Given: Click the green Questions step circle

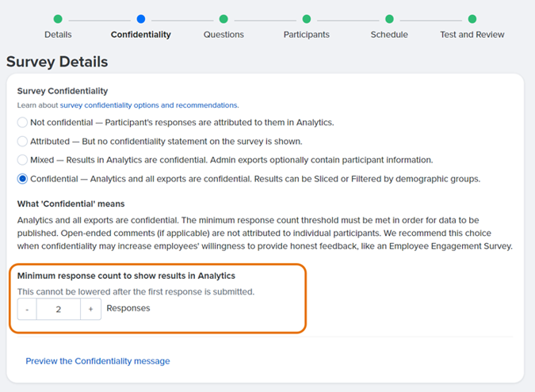Looking at the screenshot, I should tap(224, 19).
